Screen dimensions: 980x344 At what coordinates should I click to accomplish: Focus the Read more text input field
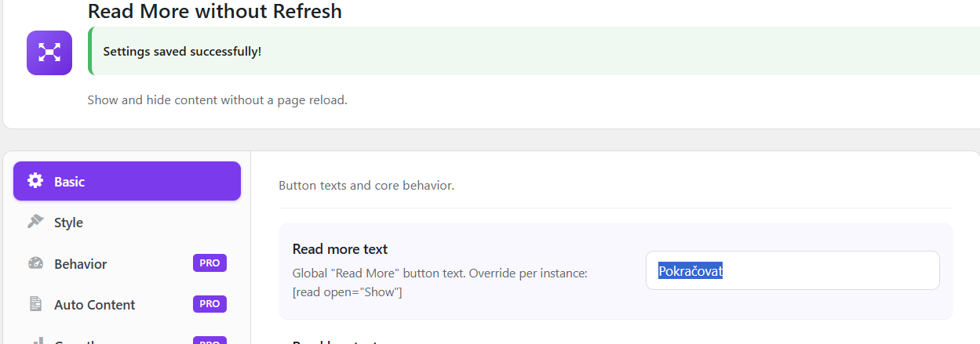tap(792, 270)
